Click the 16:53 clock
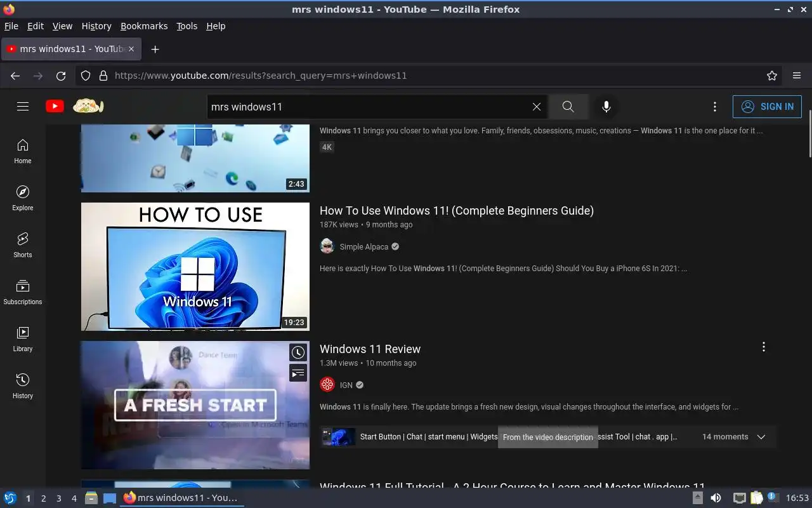 pos(797,498)
